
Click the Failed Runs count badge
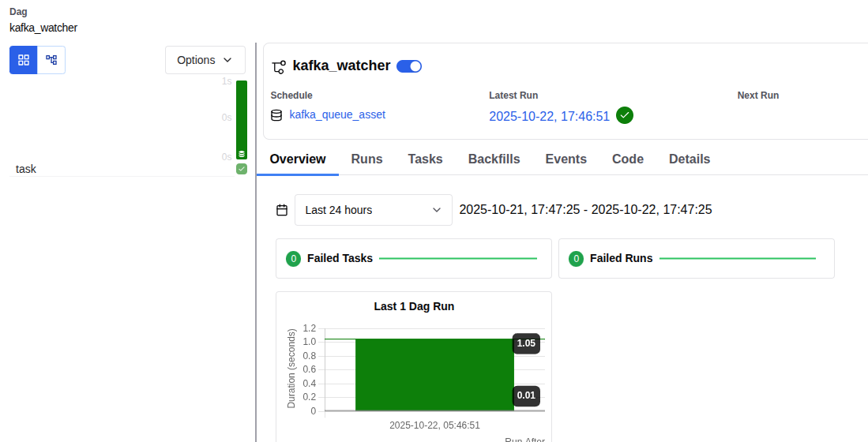[576, 258]
